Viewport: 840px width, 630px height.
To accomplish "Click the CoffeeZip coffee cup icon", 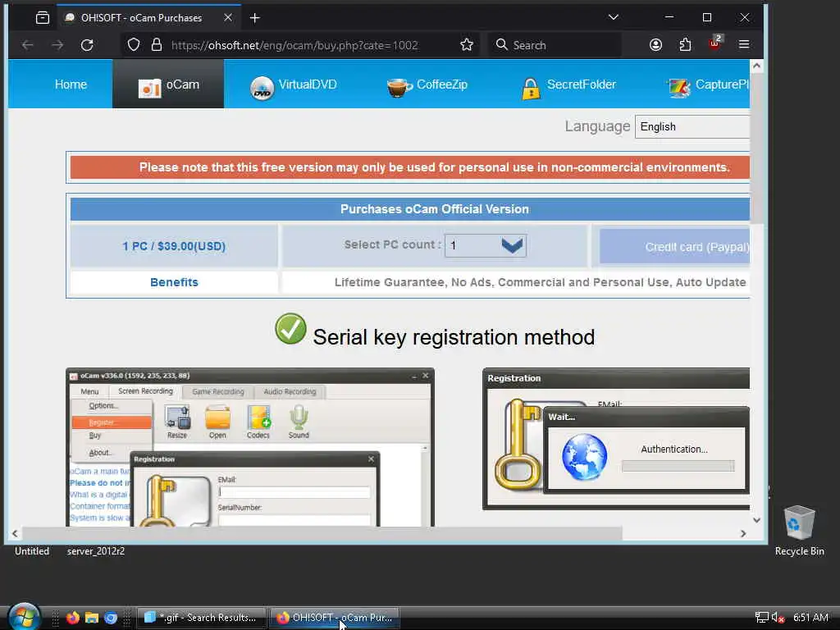I will coord(399,88).
